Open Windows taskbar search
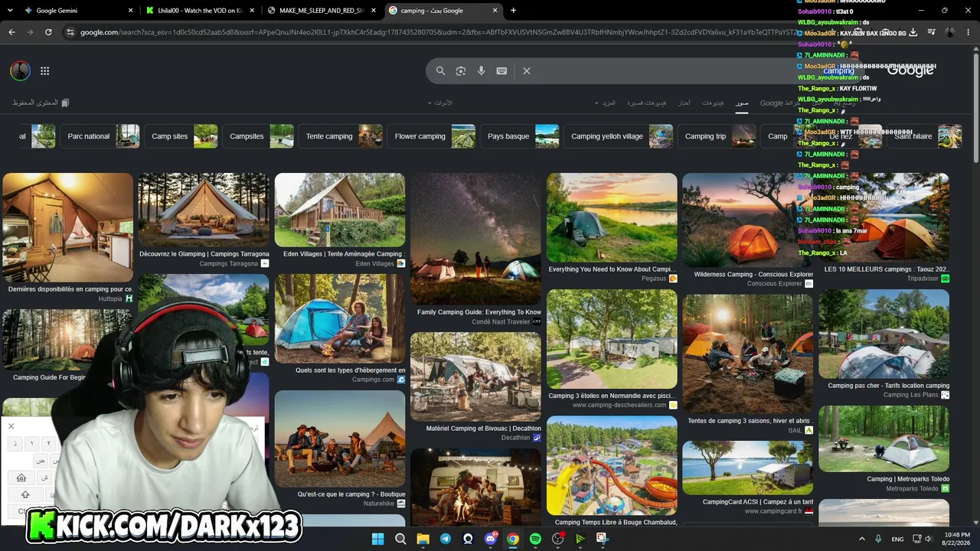980x551 pixels. [x=400, y=539]
